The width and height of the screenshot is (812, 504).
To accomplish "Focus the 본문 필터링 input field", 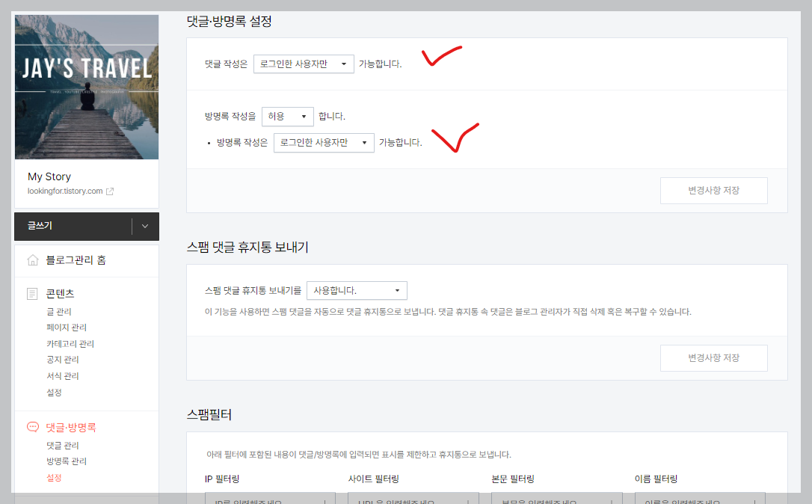I will (556, 498).
